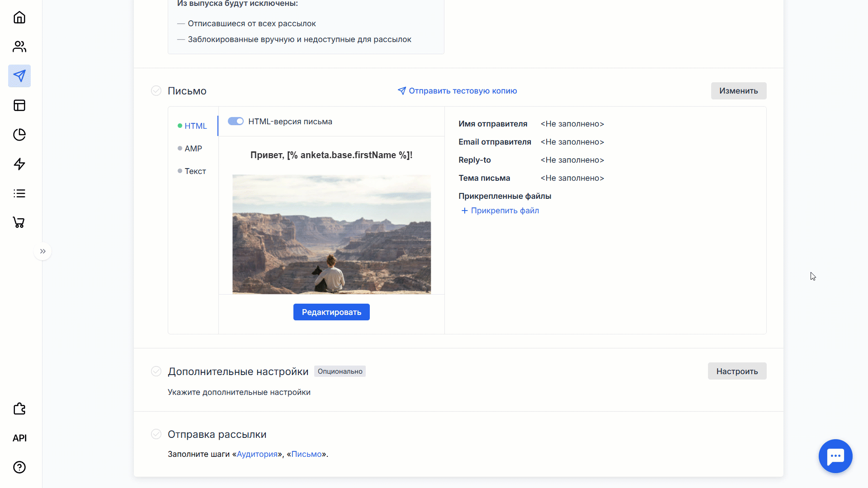The width and height of the screenshot is (868, 488).
Task: Click the Редактировать button
Action: 331,312
